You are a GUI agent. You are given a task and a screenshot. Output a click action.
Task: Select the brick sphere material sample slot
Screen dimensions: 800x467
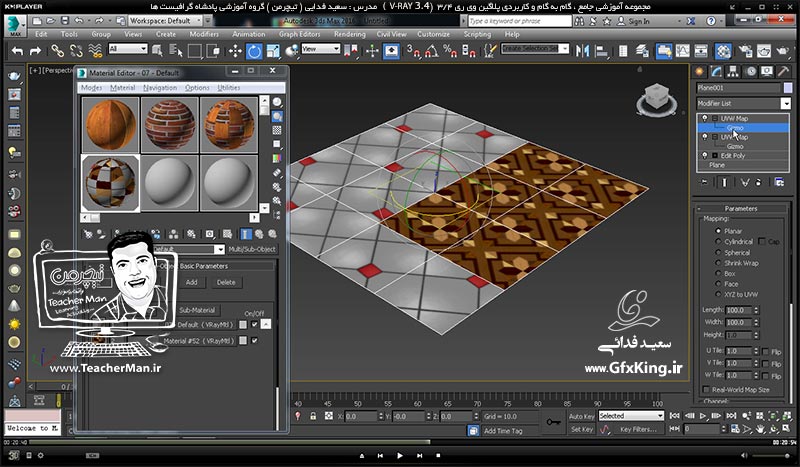coord(169,125)
